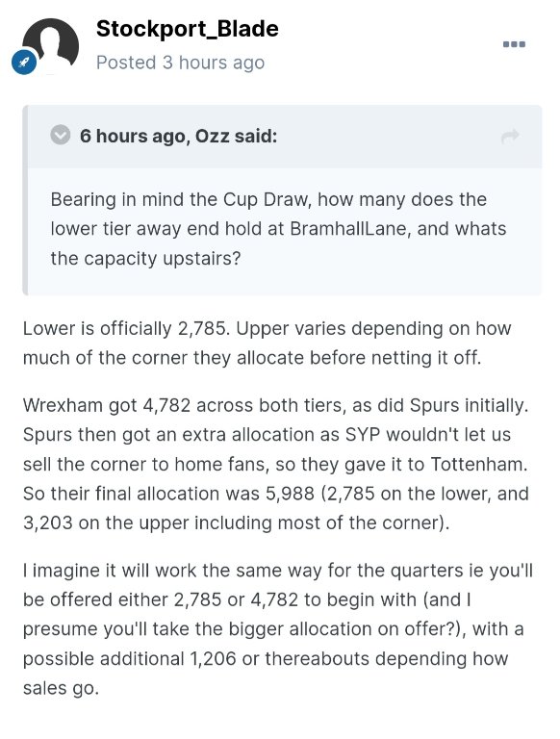Click 'the capacity upstairs?' quoted line
This screenshot has width=560, height=739.
click(145, 258)
